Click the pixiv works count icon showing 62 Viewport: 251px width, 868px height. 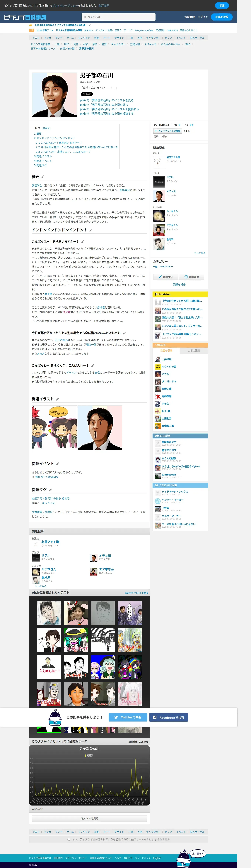coord(187,125)
